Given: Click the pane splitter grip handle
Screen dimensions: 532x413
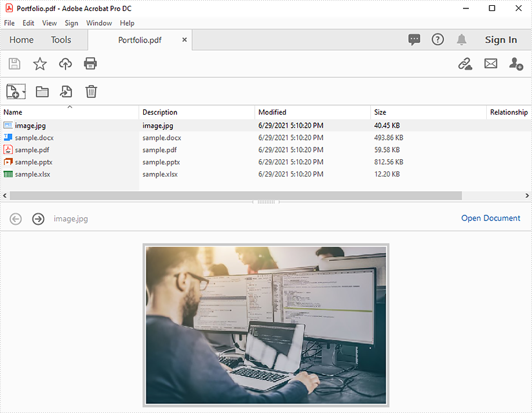Looking at the screenshot, I should pyautogui.click(x=266, y=202).
